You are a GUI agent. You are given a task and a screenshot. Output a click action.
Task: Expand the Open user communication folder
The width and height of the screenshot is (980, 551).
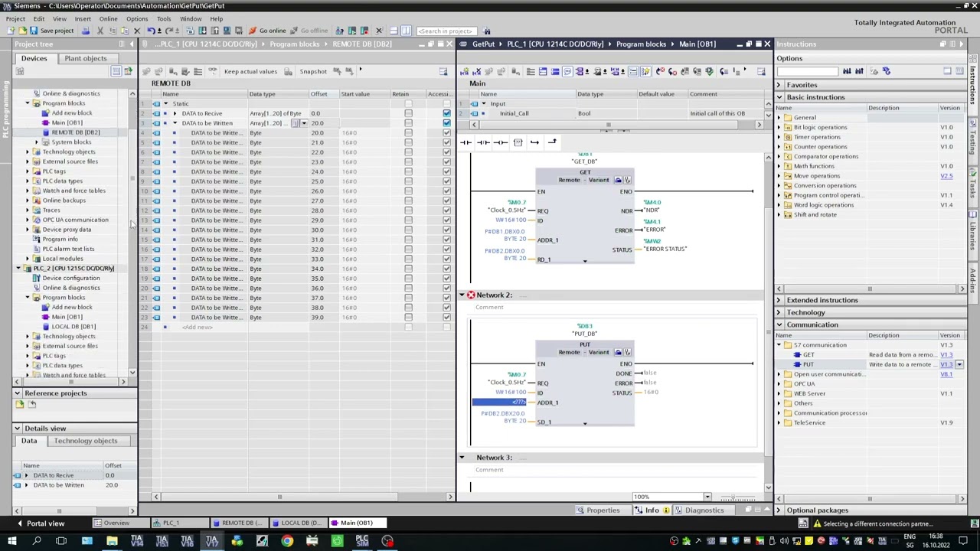pos(779,374)
